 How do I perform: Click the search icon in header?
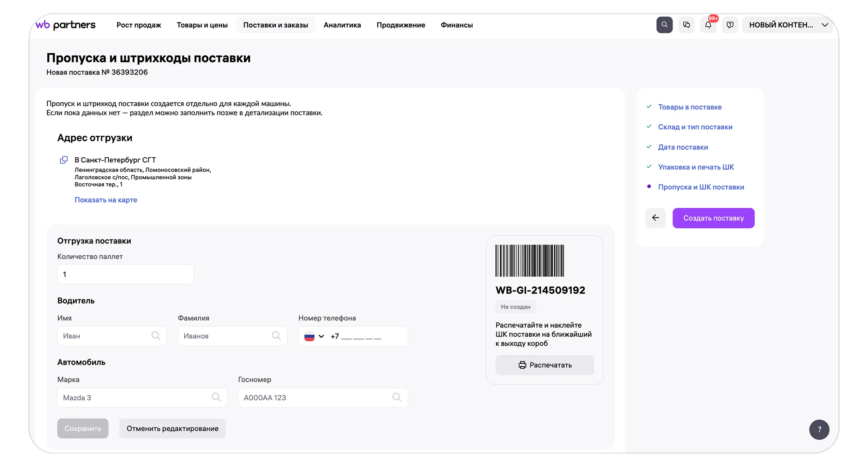point(664,25)
